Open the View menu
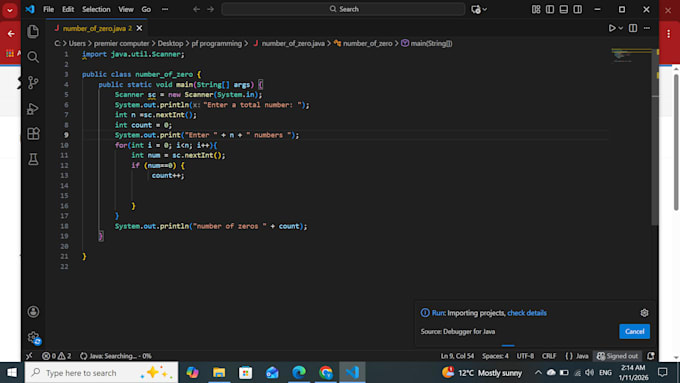The height and width of the screenshot is (383, 680). click(x=126, y=9)
